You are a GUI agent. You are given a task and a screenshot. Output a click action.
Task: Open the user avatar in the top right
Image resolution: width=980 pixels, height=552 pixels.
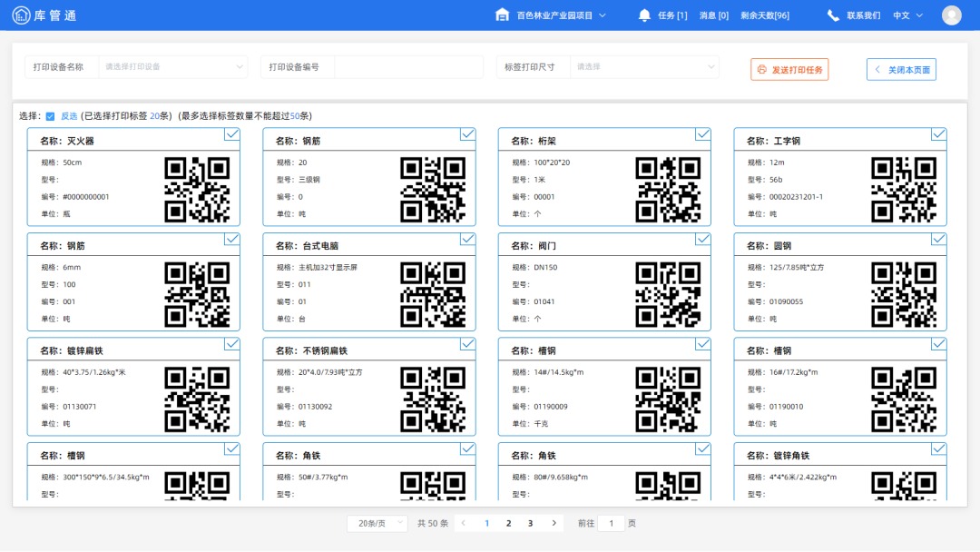click(x=951, y=15)
